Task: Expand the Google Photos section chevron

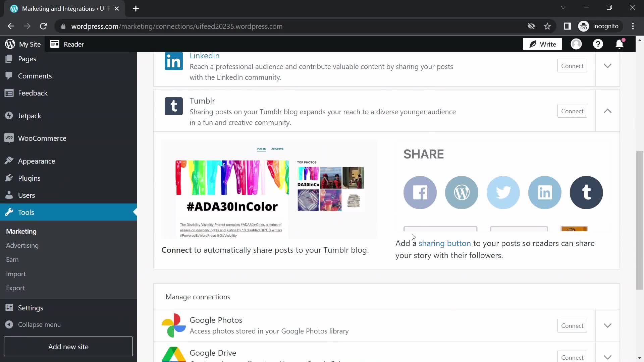Action: point(608,326)
